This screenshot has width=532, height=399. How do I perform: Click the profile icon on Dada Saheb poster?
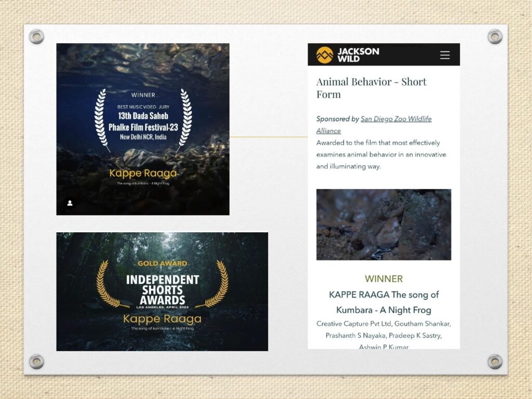(70, 203)
